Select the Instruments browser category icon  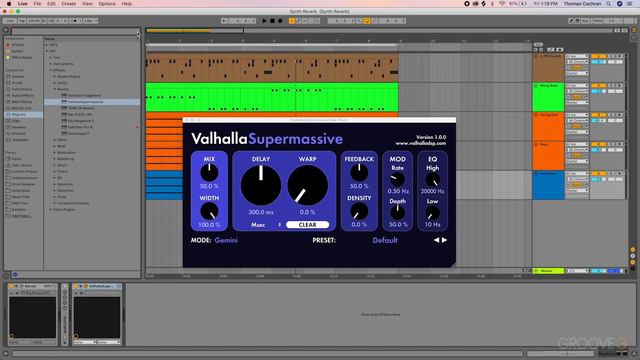click(8, 89)
